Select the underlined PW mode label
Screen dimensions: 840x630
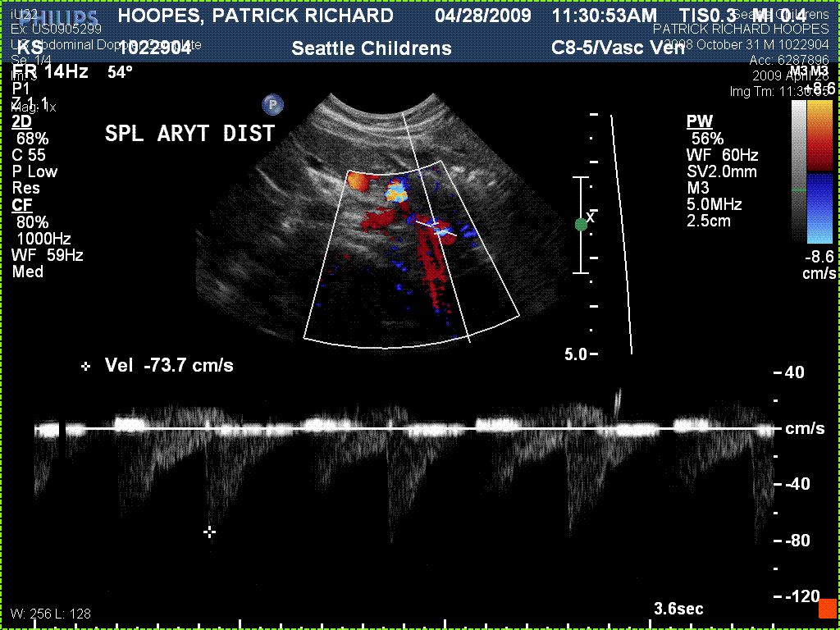click(699, 122)
